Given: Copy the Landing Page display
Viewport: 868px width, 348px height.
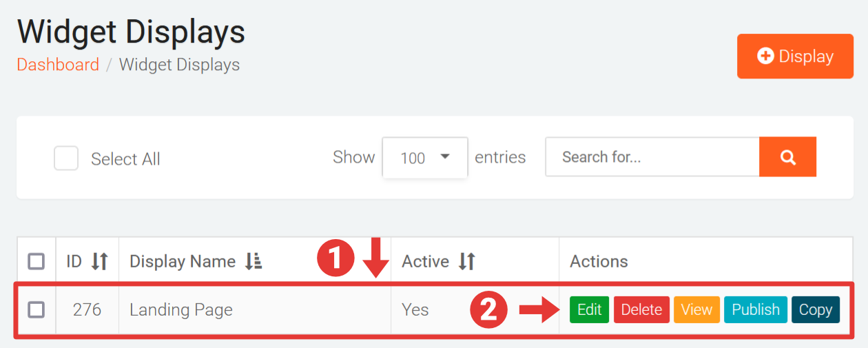Looking at the screenshot, I should point(816,309).
